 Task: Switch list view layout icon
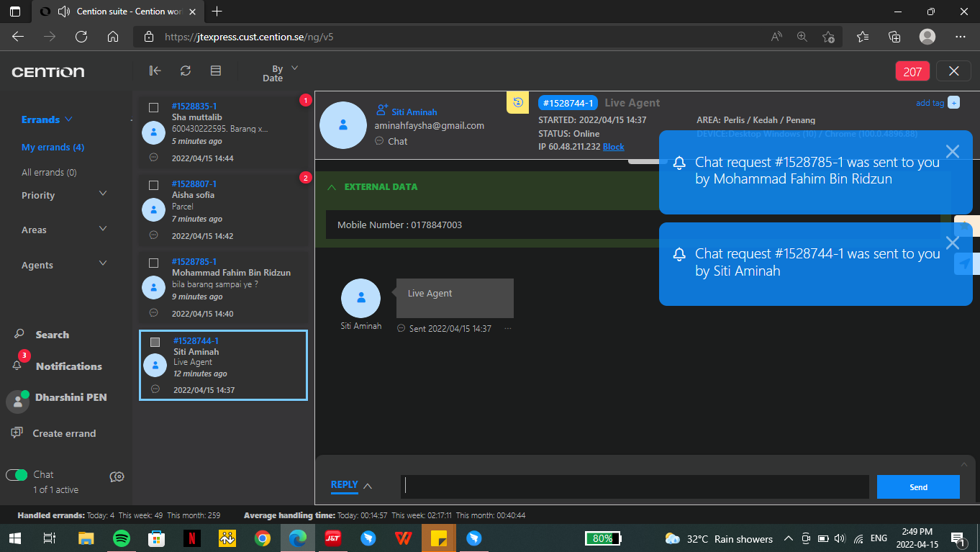(x=215, y=71)
